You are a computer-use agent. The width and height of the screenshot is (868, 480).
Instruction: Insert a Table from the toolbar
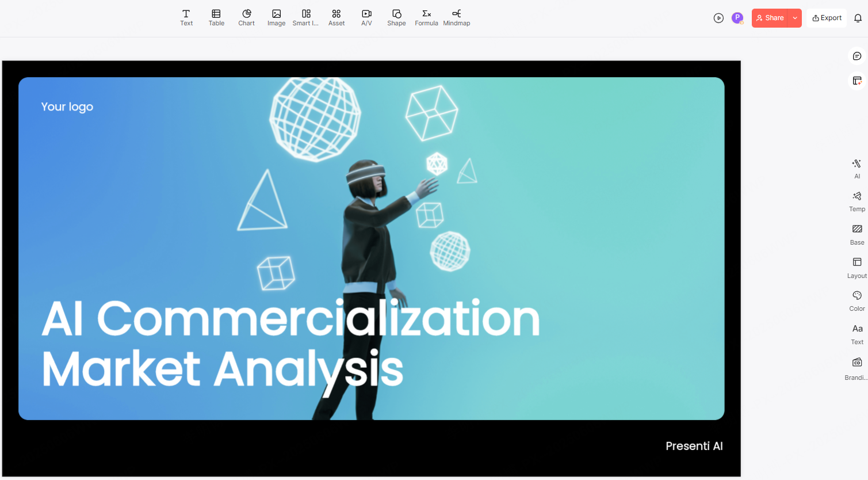click(x=216, y=17)
